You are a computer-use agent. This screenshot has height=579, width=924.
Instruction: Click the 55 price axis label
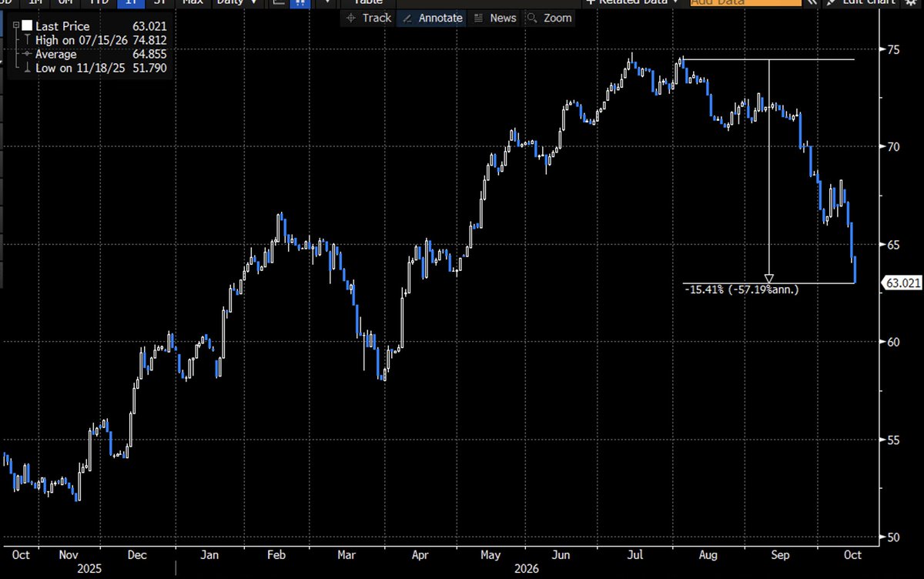tap(892, 440)
